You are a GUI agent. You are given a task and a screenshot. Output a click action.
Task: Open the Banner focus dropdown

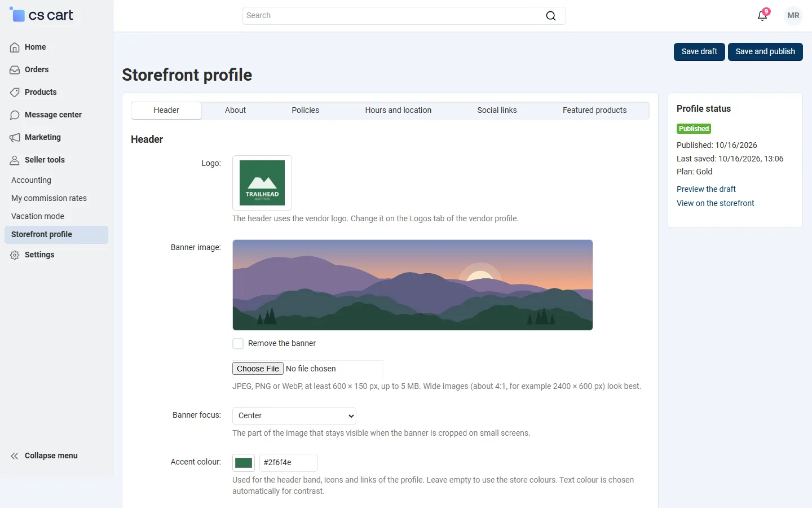[294, 416]
